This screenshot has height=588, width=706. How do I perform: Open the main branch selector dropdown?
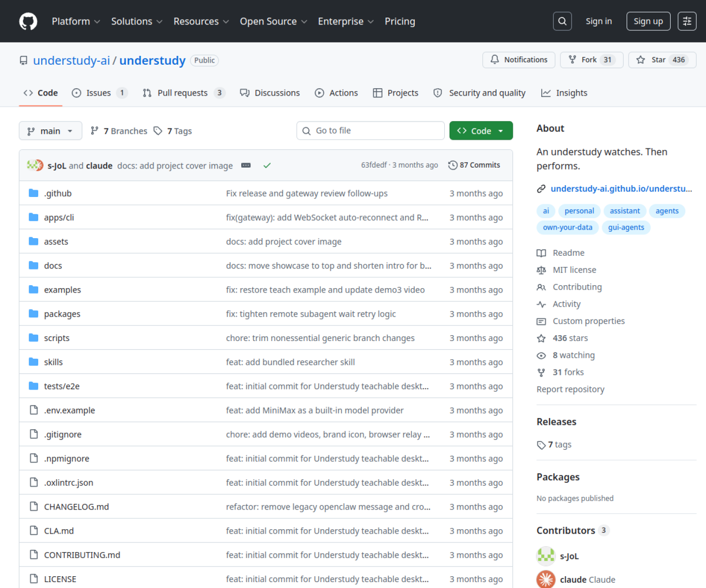(x=50, y=131)
